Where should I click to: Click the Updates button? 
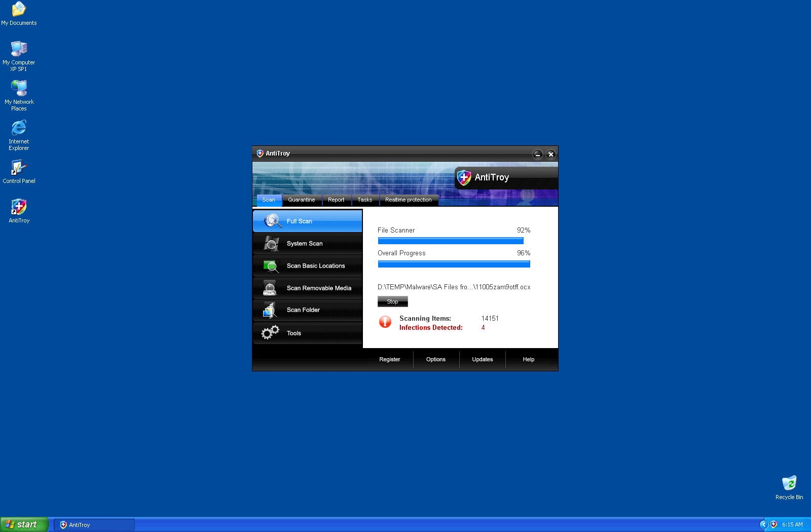pyautogui.click(x=482, y=359)
